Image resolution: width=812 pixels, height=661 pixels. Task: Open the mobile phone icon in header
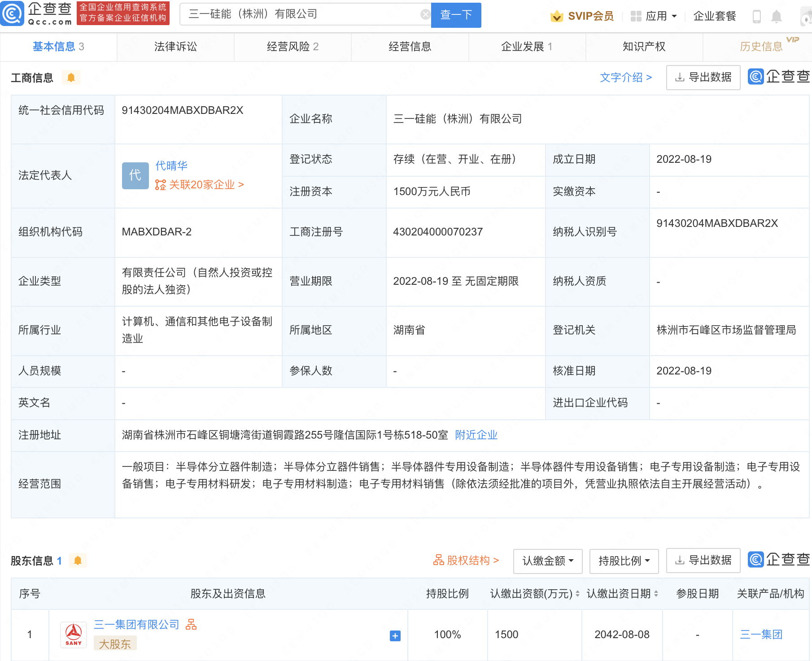(756, 17)
